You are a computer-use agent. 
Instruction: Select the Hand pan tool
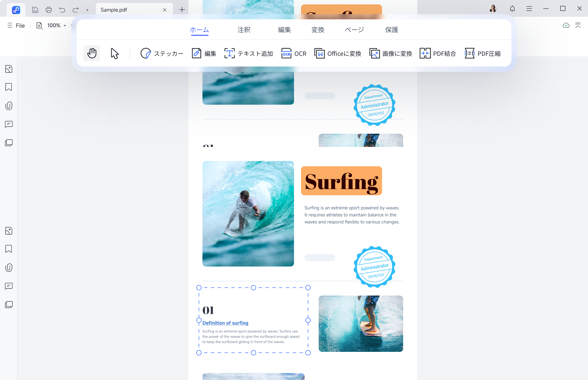tap(92, 53)
